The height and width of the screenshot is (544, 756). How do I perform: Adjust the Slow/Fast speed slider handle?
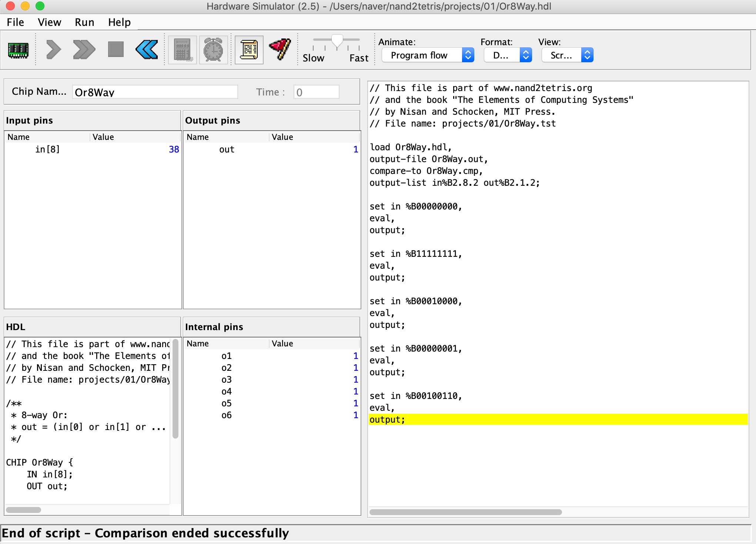(x=337, y=41)
